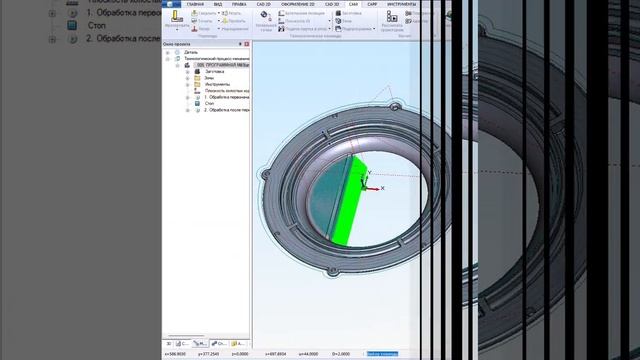Screen dimensions: 640x360
Task: Click the idle plane command icon
Action: [282, 21]
